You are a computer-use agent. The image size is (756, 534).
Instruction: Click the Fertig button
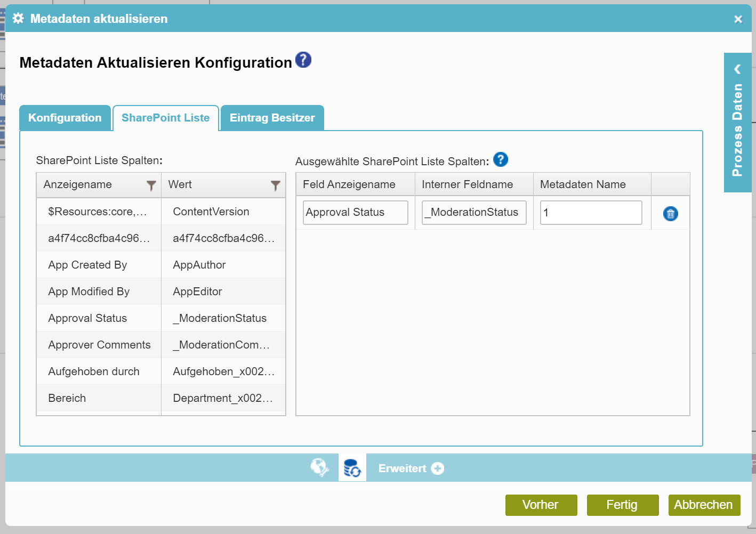pyautogui.click(x=622, y=505)
